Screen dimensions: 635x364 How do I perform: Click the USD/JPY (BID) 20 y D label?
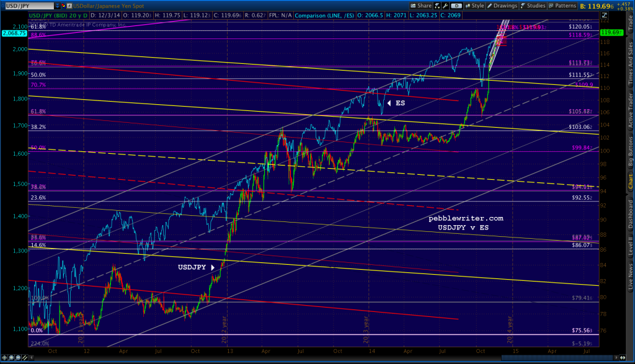point(58,16)
